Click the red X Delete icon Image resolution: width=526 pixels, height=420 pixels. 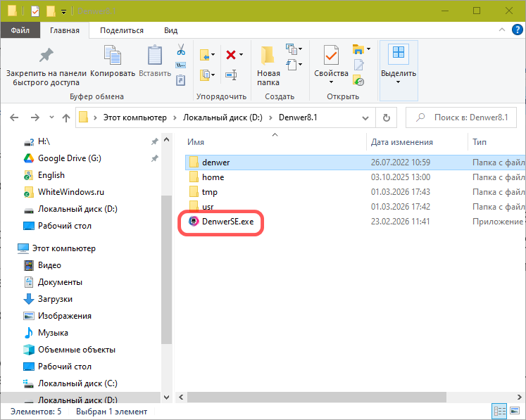coord(230,54)
